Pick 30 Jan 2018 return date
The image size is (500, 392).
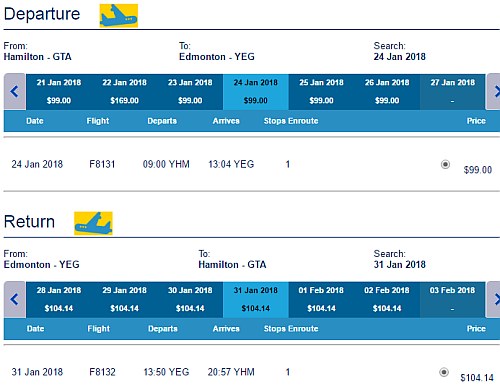coord(190,299)
